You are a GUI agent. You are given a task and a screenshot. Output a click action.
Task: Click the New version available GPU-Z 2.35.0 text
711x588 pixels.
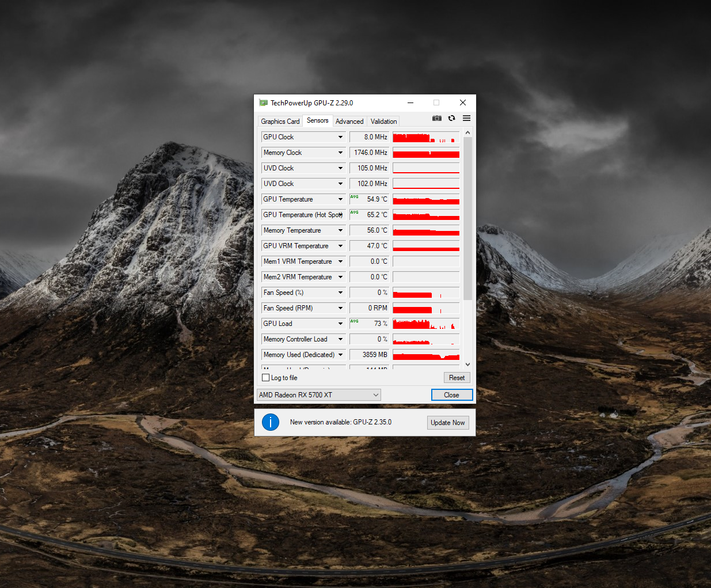[341, 422]
